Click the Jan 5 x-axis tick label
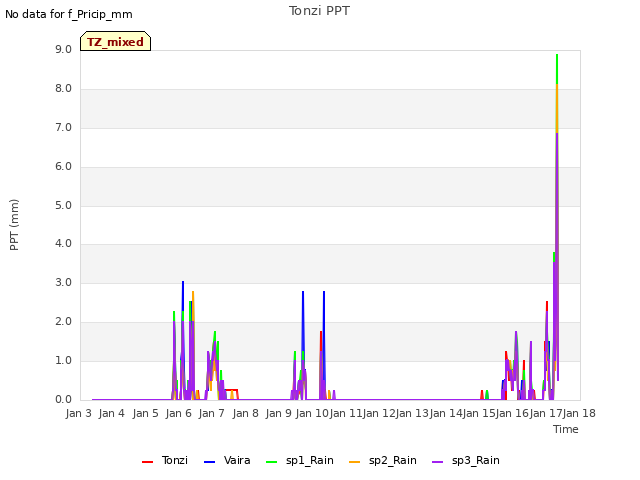The width and height of the screenshot is (640, 480). click(x=145, y=413)
